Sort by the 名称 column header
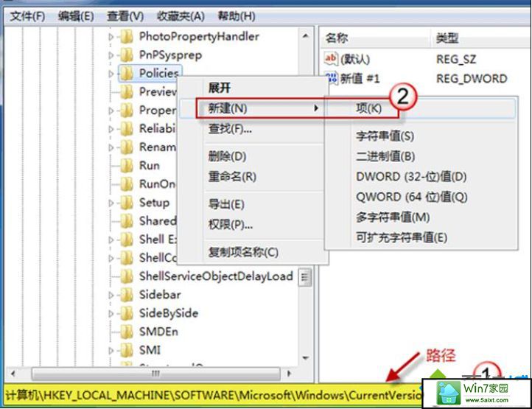Viewport: 532px width, 409px height. click(337, 37)
